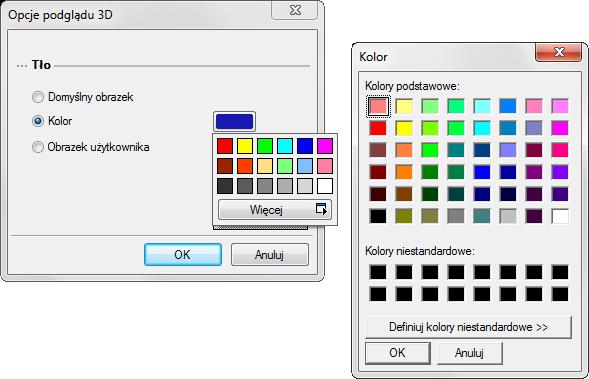Pick bright red in Kolor basic colors
589x379 pixels.
click(x=378, y=128)
